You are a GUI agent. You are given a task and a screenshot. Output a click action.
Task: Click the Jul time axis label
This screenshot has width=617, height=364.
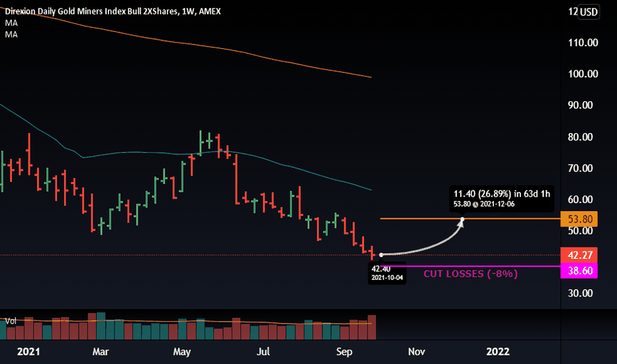[x=263, y=351]
